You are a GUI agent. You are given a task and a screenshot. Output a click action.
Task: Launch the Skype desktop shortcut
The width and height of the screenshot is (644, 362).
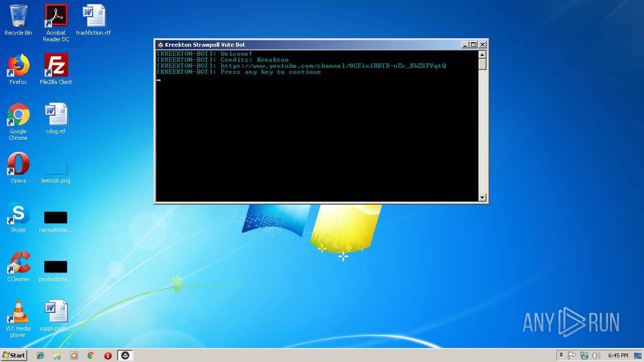18,217
